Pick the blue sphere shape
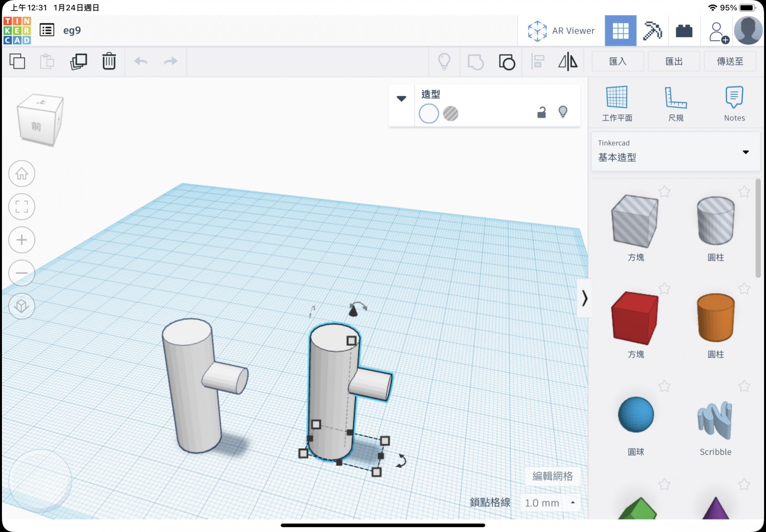 tap(636, 415)
